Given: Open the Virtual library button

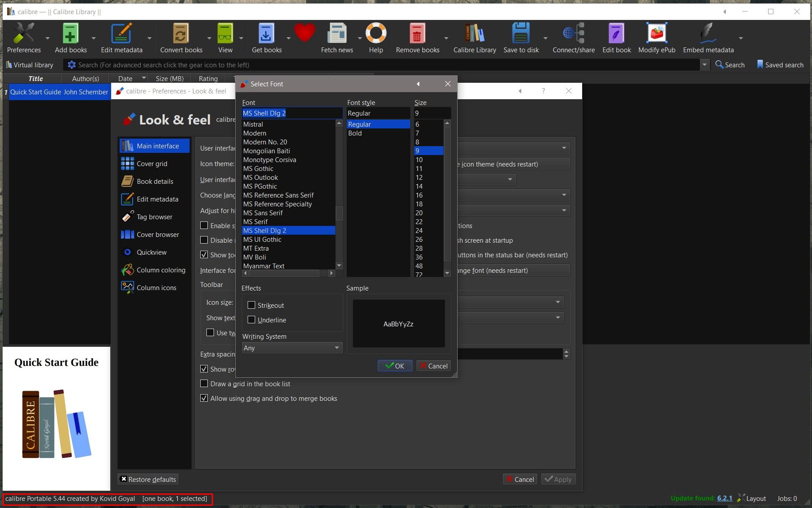Looking at the screenshot, I should (30, 65).
